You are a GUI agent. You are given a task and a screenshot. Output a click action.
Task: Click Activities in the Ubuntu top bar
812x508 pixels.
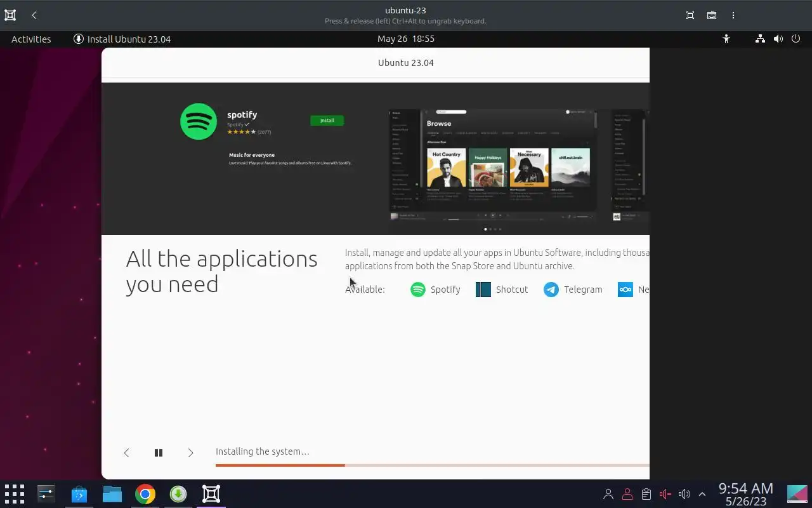coord(31,39)
